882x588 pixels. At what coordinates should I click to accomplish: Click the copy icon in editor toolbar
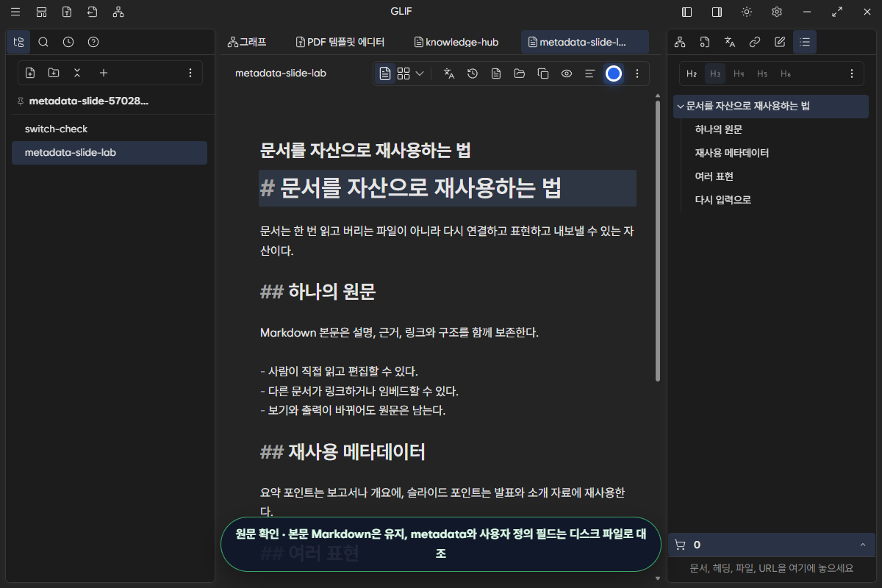click(543, 73)
